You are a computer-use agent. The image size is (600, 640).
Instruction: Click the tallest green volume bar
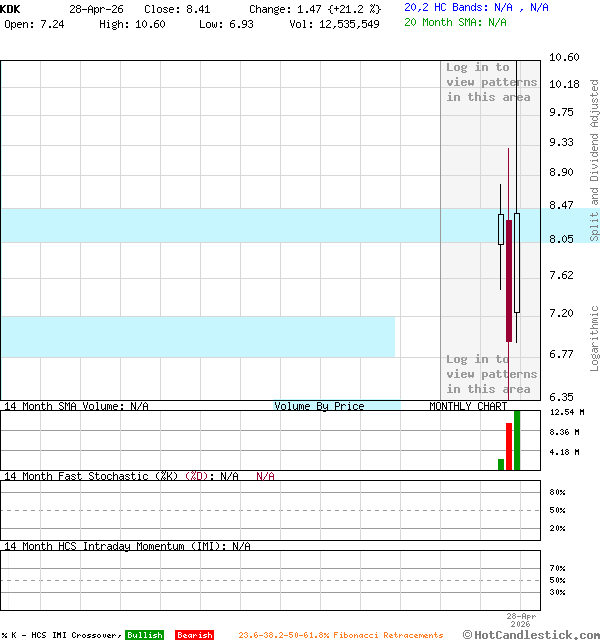pos(517,440)
